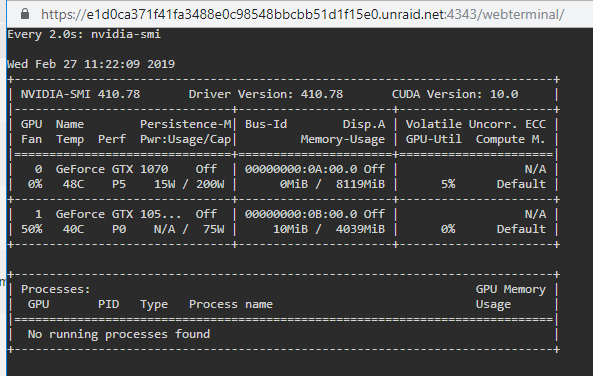Click the GeForce GTX 1070 name
The height and width of the screenshot is (376, 593).
click(112, 169)
